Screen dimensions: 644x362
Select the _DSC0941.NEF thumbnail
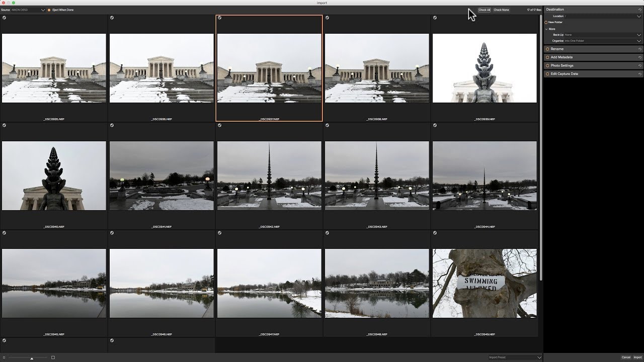(162, 175)
